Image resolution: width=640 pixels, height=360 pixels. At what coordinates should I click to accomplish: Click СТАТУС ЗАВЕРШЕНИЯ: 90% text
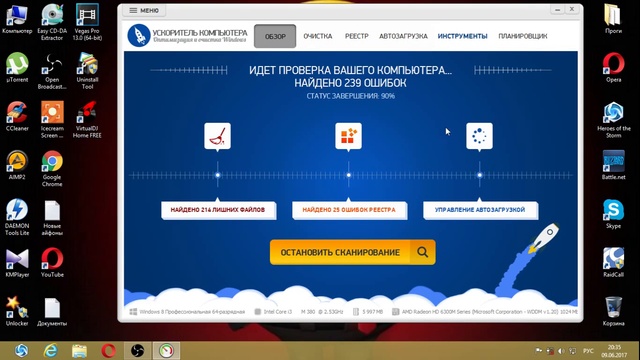(350, 96)
